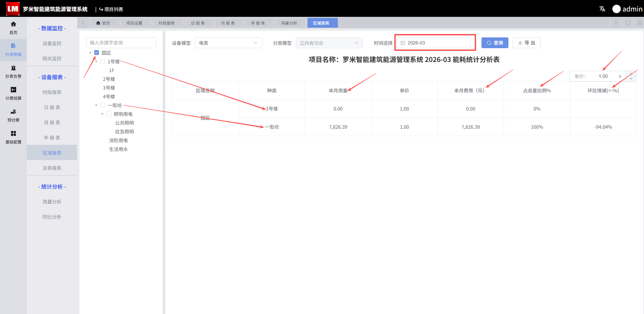Collapse the 1号楼 tree node arrow

tap(96, 61)
